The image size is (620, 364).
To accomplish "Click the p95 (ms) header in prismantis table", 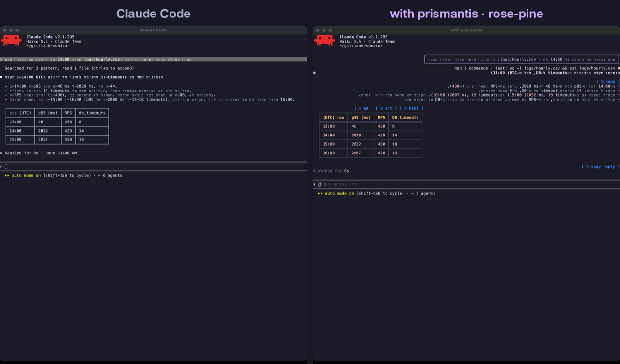I will 361,117.
